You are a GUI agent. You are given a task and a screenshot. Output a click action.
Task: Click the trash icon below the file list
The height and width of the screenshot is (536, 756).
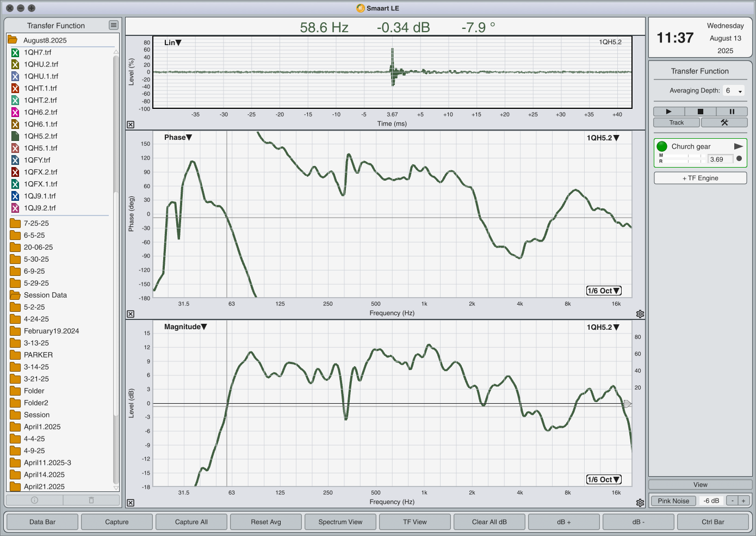[x=91, y=500]
